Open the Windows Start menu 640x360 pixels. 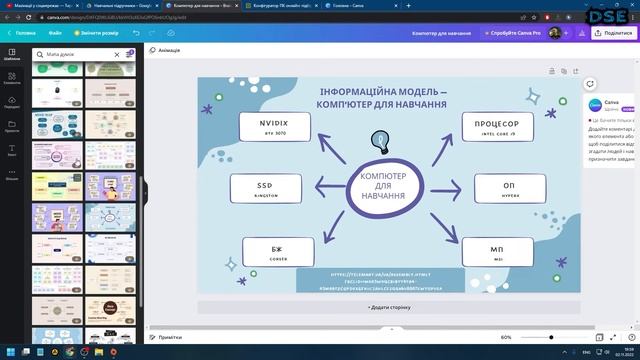[11, 352]
